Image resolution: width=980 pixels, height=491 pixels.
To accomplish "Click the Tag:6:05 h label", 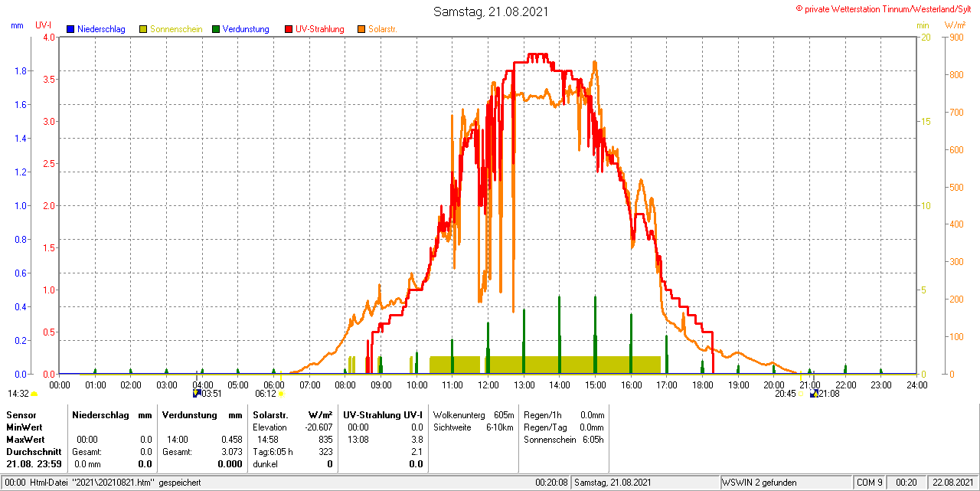I will tap(273, 452).
